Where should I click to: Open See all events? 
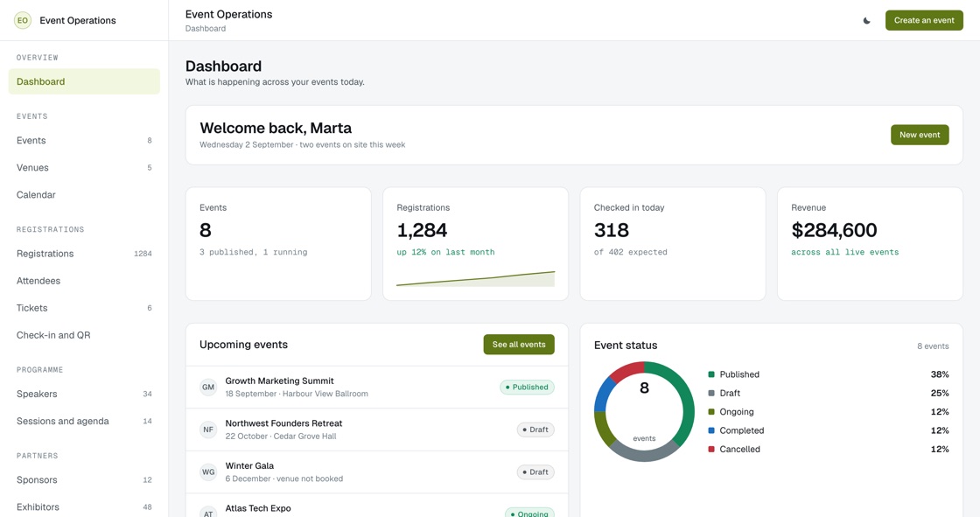point(519,345)
